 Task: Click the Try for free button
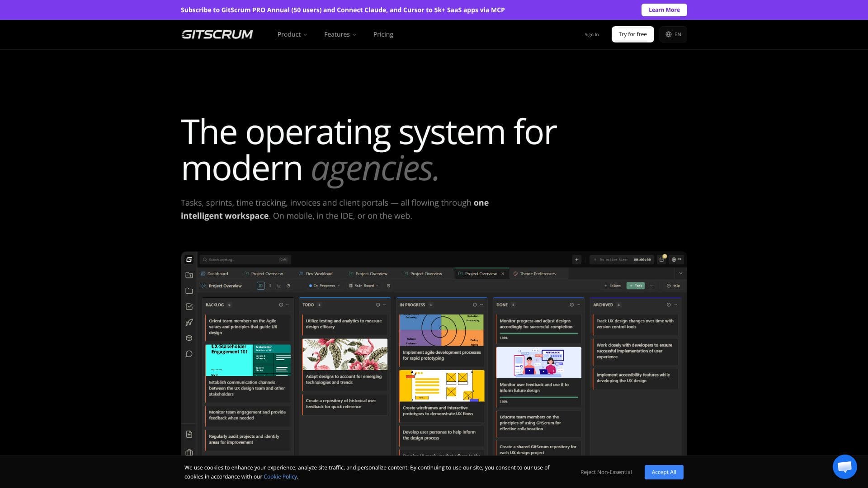632,34
